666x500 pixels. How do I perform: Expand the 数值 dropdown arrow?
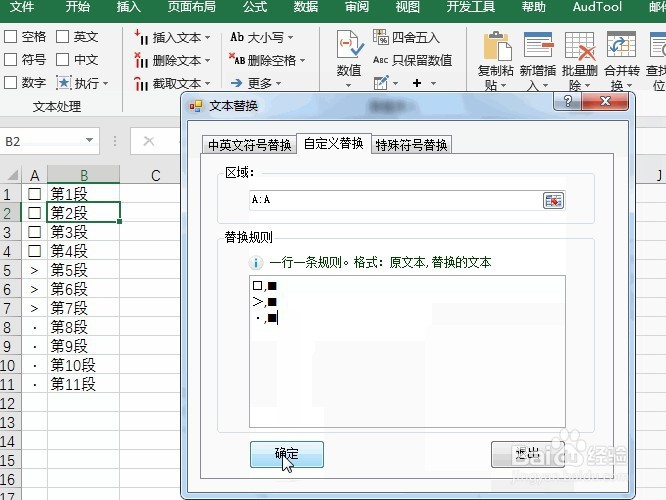(349, 85)
